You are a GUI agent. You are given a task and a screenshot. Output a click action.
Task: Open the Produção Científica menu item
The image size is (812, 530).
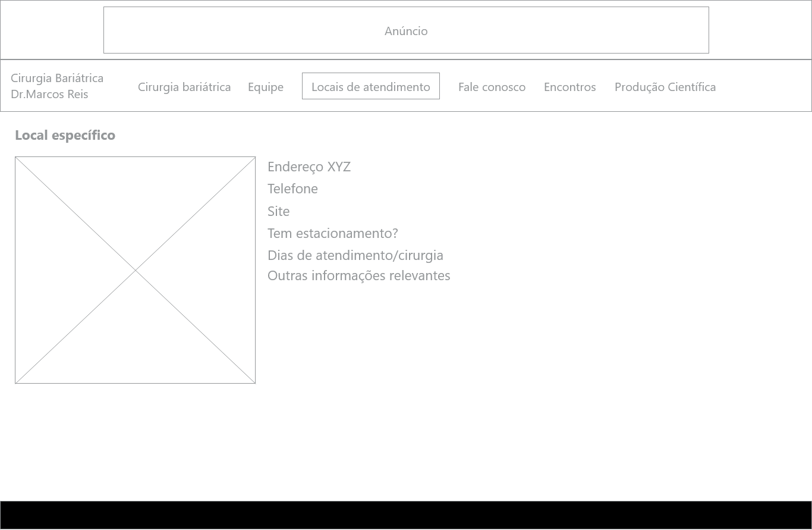tap(665, 87)
